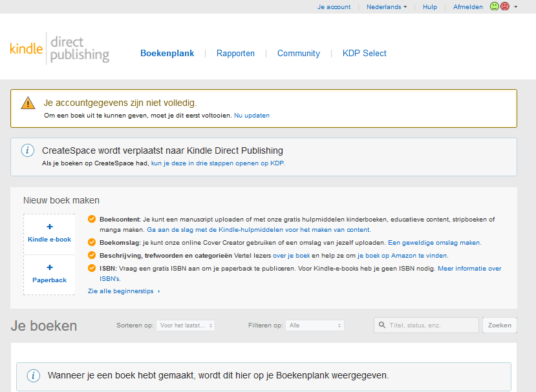This screenshot has width=536, height=392.
Task: Click the orange checkmark beside Boekcontent
Action: pos(92,219)
